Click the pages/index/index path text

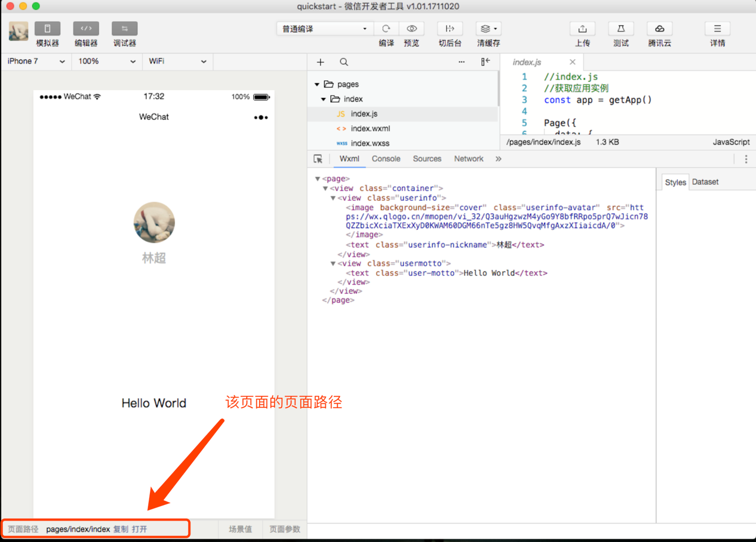pos(78,529)
